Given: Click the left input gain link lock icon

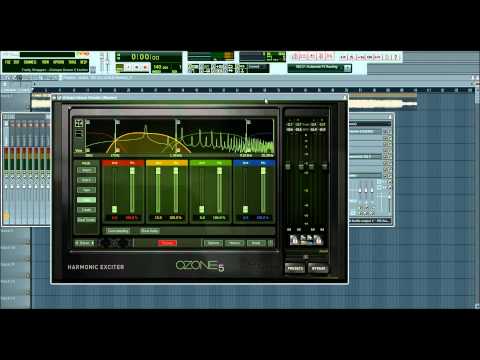Looking at the screenshot, I should point(294,240).
